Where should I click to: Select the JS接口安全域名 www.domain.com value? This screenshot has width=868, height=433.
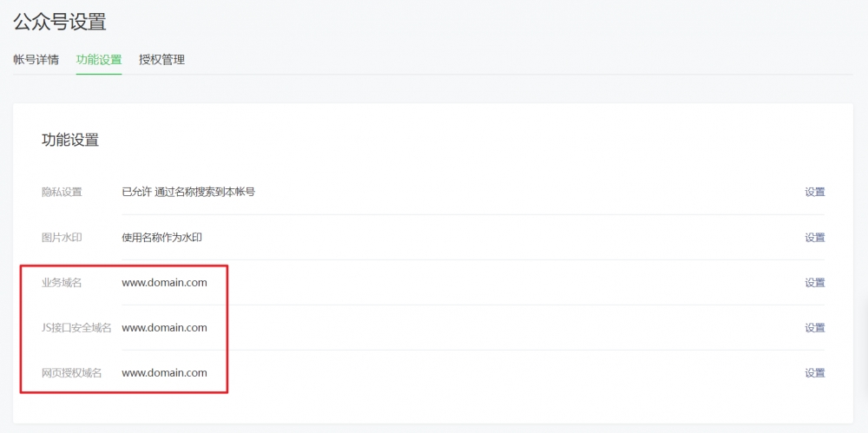coord(164,328)
